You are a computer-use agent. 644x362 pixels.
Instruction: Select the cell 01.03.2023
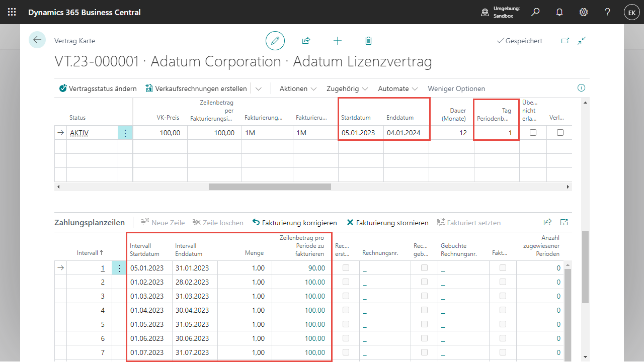[149, 296]
